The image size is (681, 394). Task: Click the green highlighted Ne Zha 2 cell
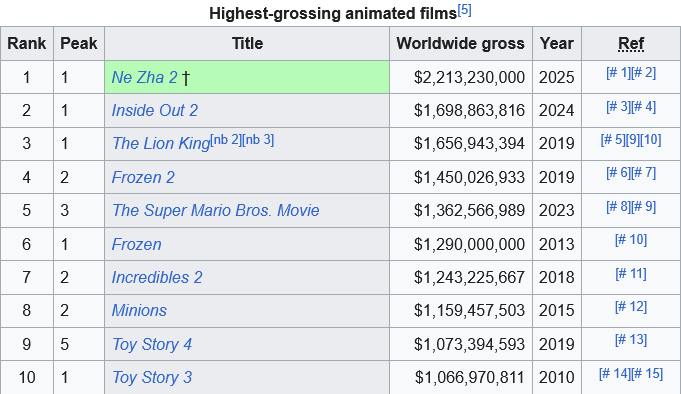pyautogui.click(x=247, y=77)
